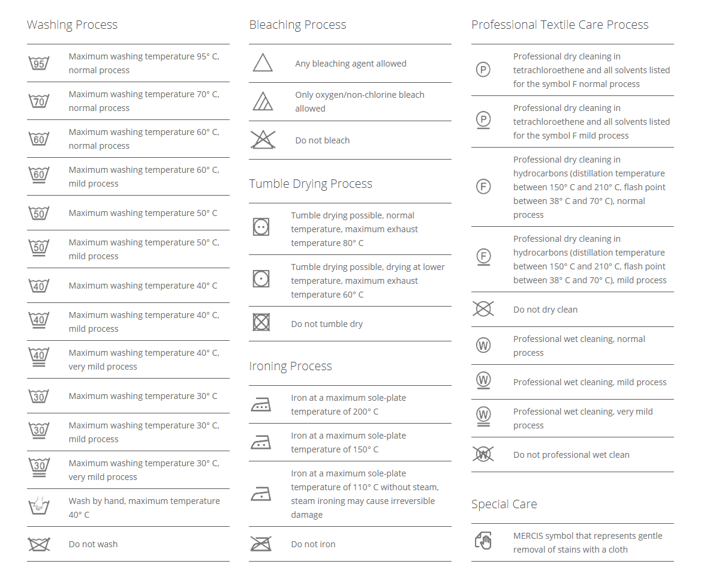
Task: Select the crossed-out Do not wash icon
Action: [x=39, y=544]
